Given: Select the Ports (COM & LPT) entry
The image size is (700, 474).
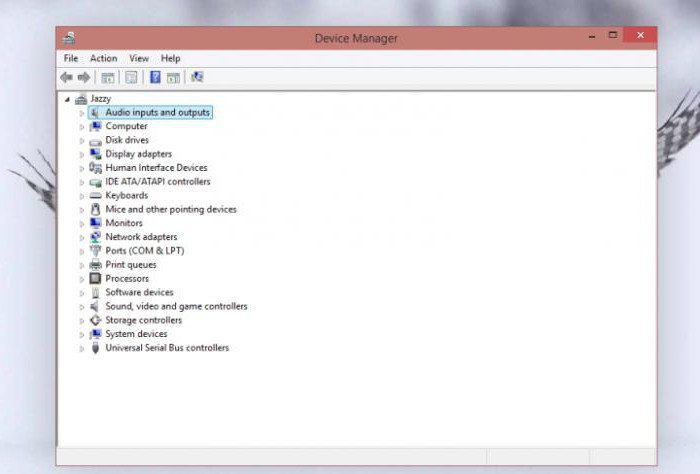Looking at the screenshot, I should pos(144,251).
